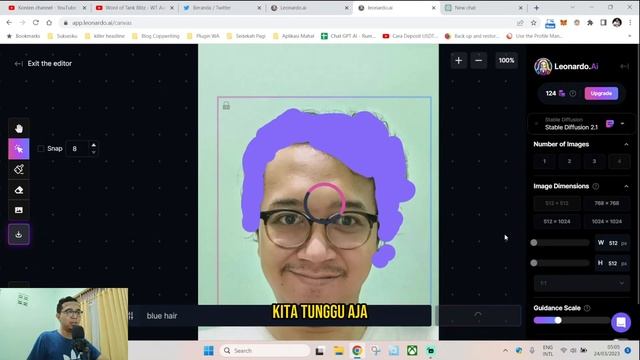
Task: Switch to the World of Tank Blitz tab
Action: click(134, 8)
